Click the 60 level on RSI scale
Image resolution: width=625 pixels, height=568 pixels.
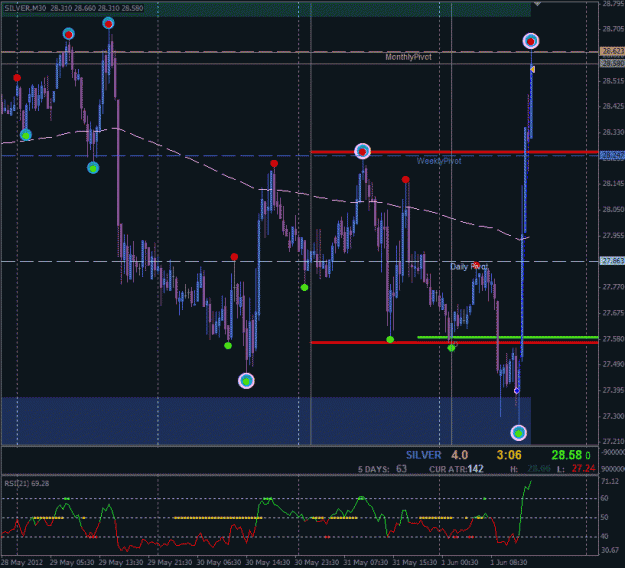pyautogui.click(x=605, y=498)
